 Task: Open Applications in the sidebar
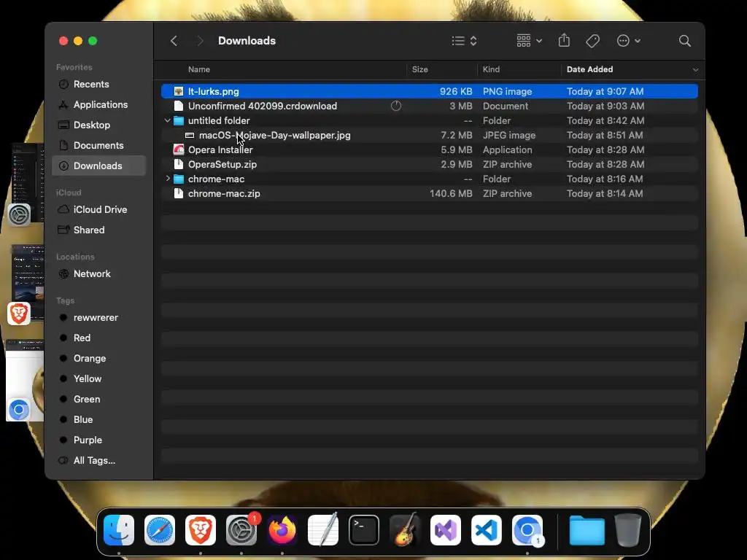pos(98,105)
